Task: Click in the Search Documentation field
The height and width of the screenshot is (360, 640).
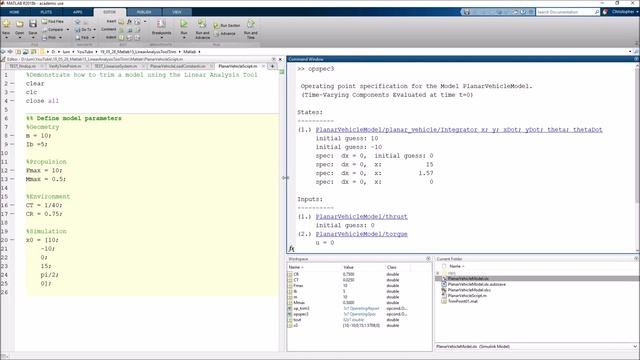Action: (x=564, y=12)
